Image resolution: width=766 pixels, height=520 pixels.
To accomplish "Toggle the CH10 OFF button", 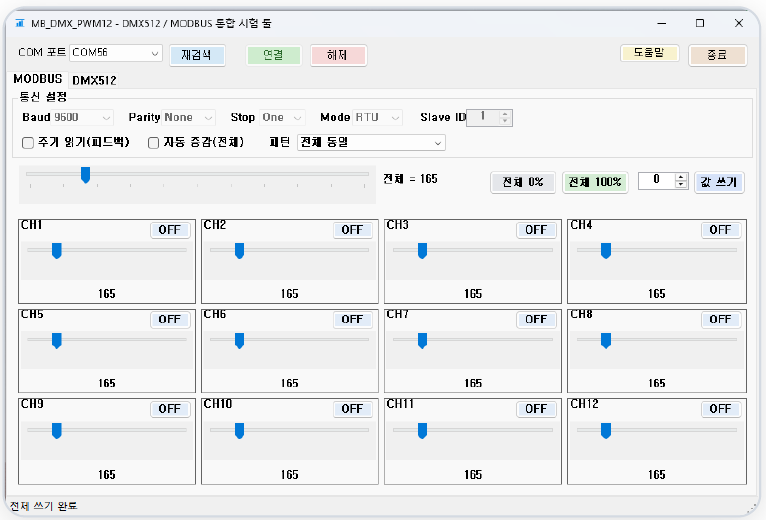I will click(353, 409).
